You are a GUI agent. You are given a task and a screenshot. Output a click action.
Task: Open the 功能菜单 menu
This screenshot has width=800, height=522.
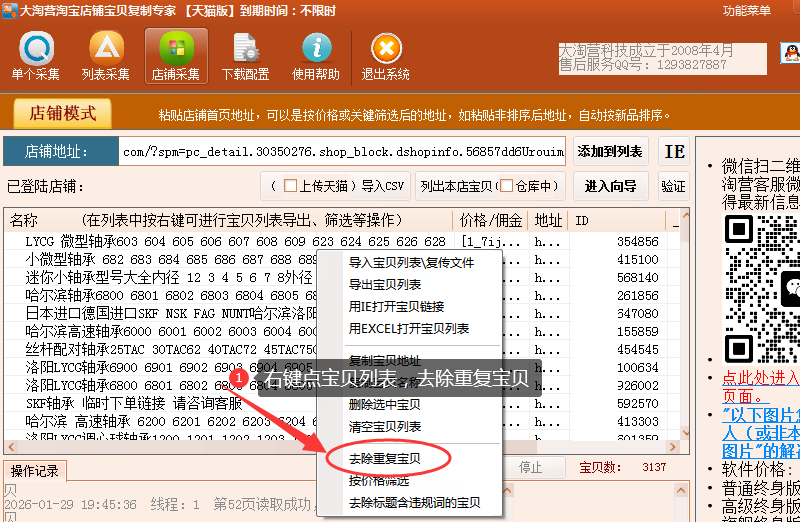[x=747, y=10]
